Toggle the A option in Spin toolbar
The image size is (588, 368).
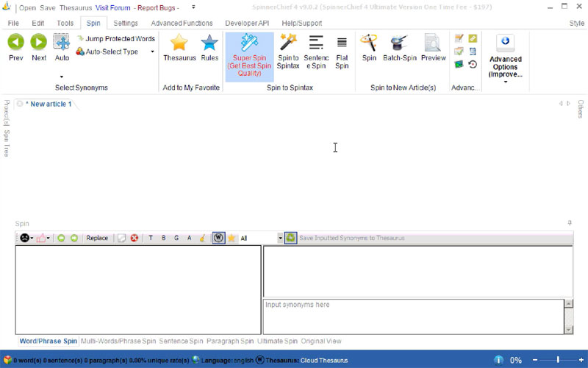(189, 238)
